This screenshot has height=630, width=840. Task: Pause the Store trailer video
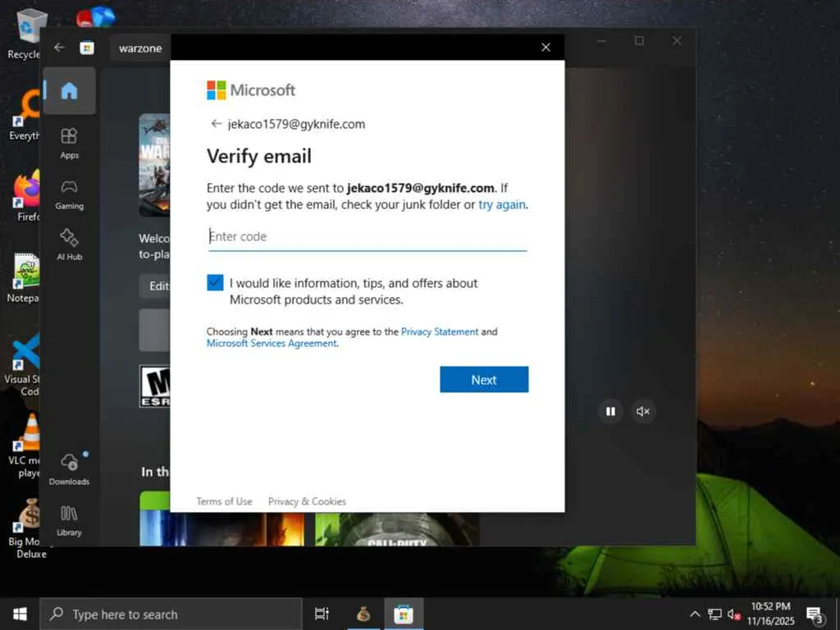pos(610,412)
